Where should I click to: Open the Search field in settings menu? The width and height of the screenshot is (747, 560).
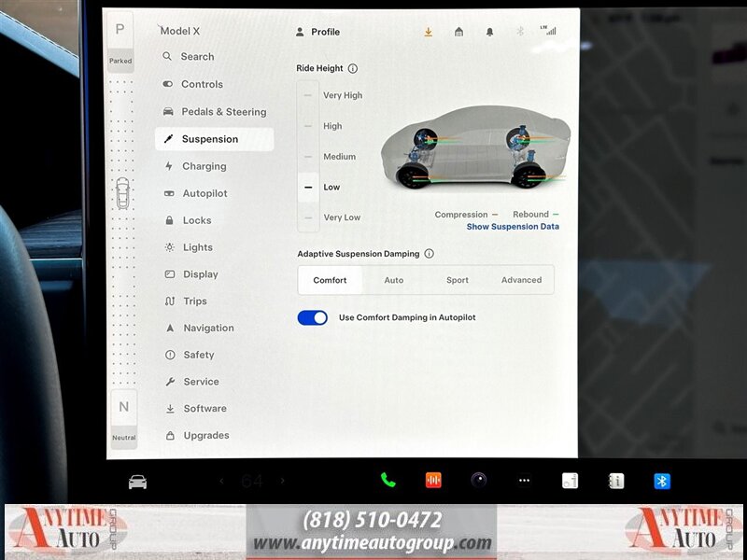[x=189, y=57]
